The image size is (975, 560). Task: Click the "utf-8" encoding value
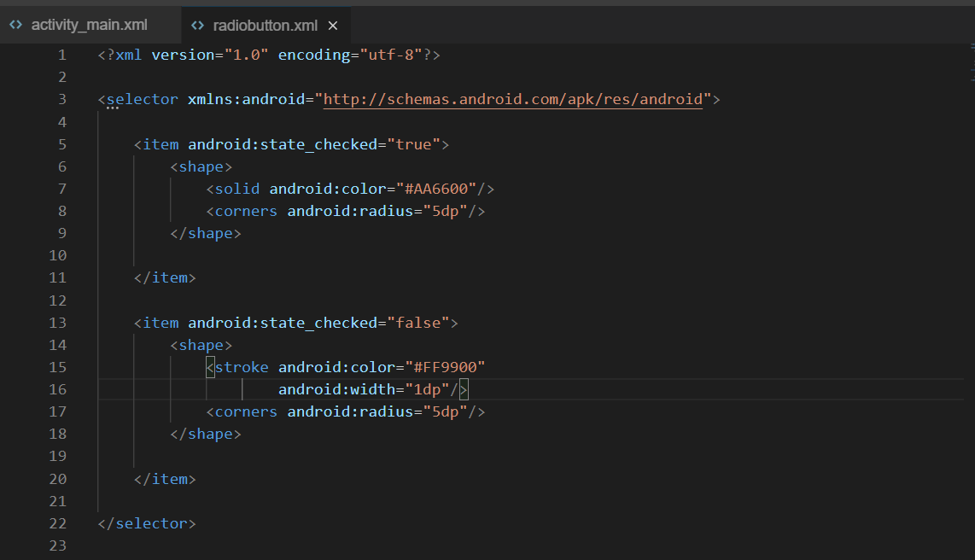coord(391,55)
